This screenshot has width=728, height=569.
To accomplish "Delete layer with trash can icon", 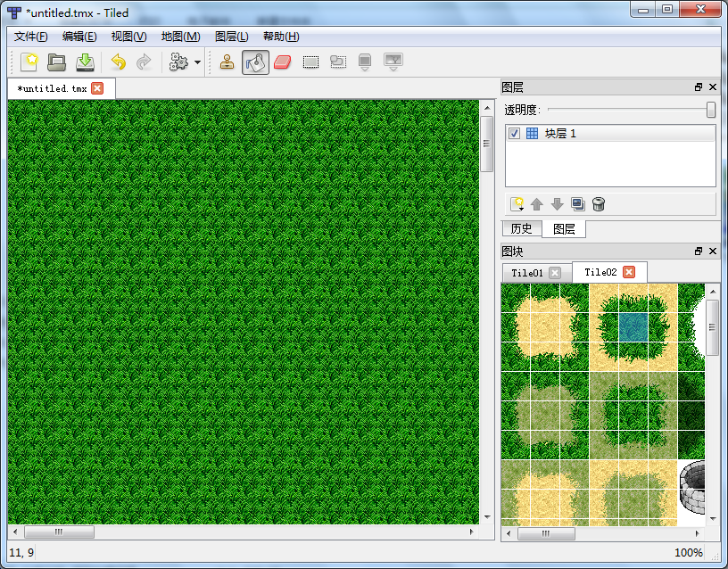I will [x=599, y=204].
